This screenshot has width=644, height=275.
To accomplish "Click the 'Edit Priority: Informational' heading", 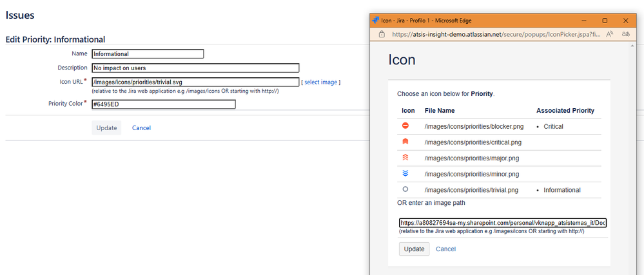I will click(x=55, y=39).
